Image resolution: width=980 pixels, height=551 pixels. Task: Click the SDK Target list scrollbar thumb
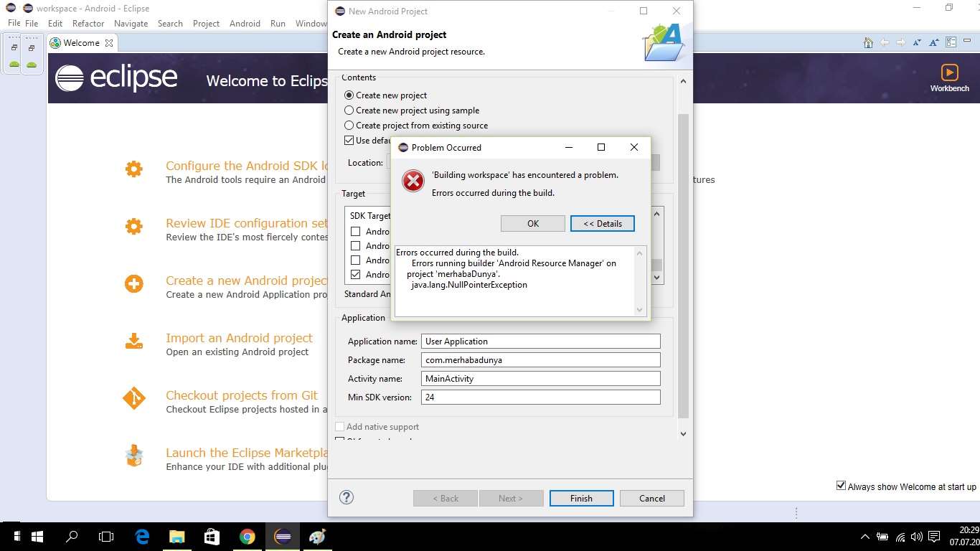tap(657, 265)
